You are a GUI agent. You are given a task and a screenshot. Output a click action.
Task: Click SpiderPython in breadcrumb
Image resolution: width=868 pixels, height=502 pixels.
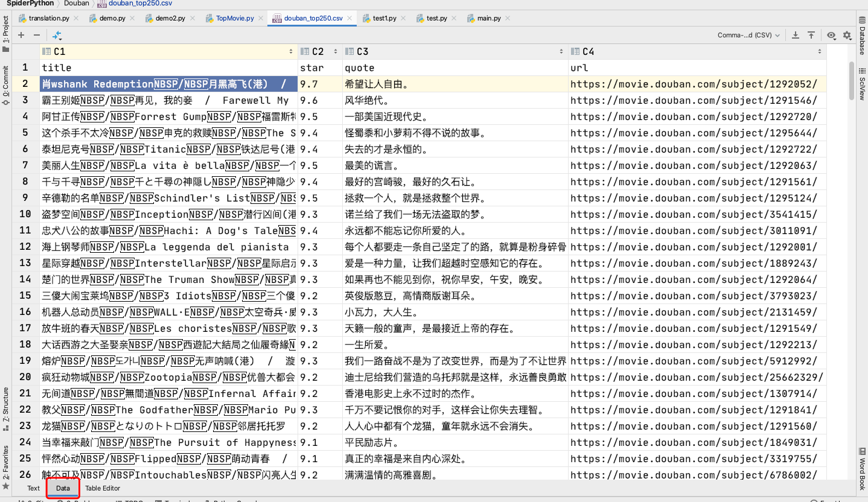[x=30, y=3]
